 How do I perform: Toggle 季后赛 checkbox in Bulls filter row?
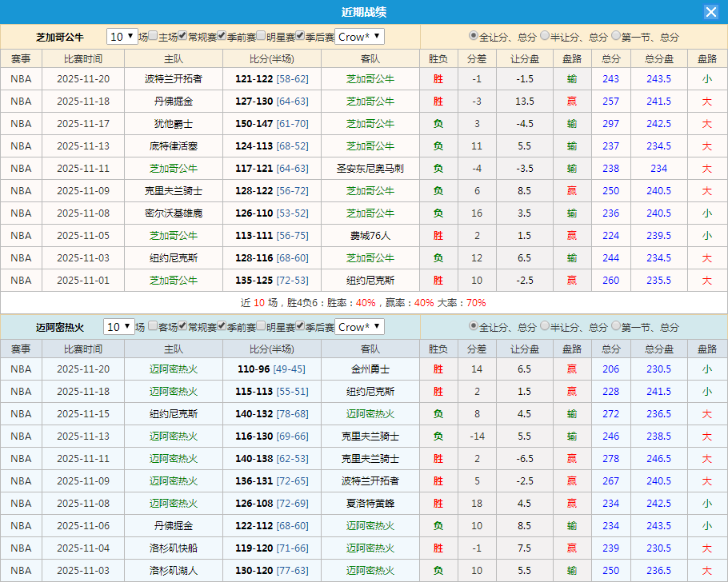(299, 35)
